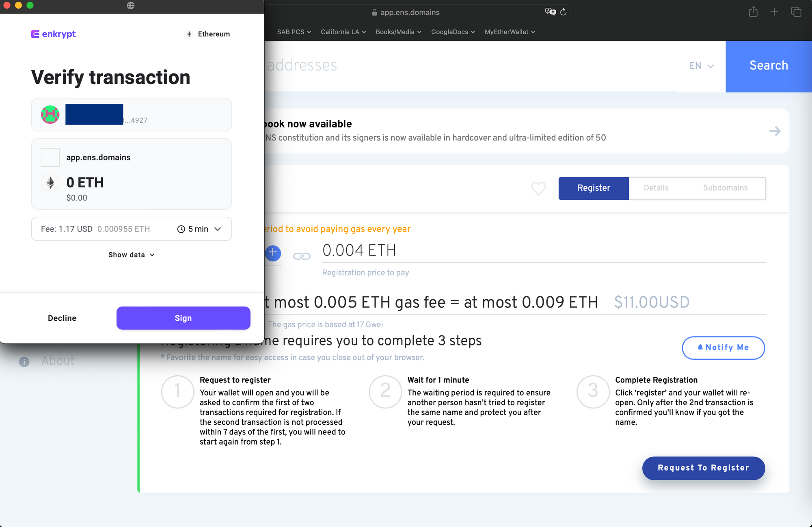Click the Notify Me button
This screenshot has width=812, height=527.
point(723,348)
